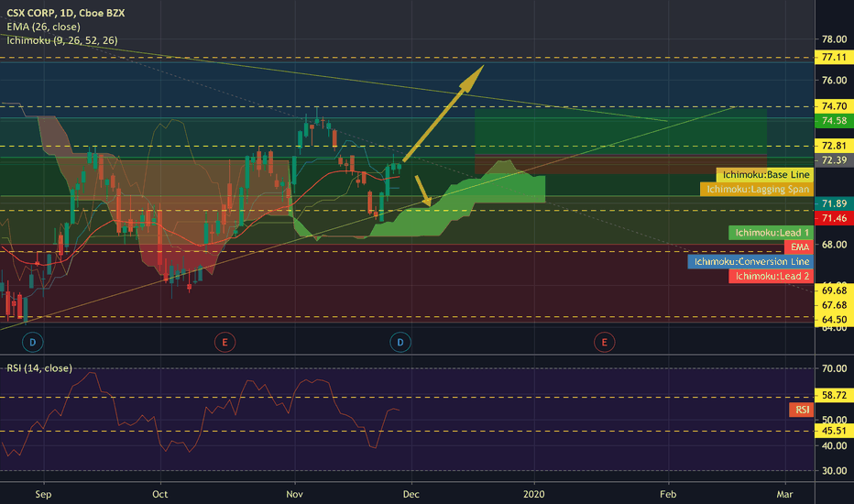This screenshot has width=854, height=504.
Task: Click the 72.81 price level tag
Action: pyautogui.click(x=835, y=146)
